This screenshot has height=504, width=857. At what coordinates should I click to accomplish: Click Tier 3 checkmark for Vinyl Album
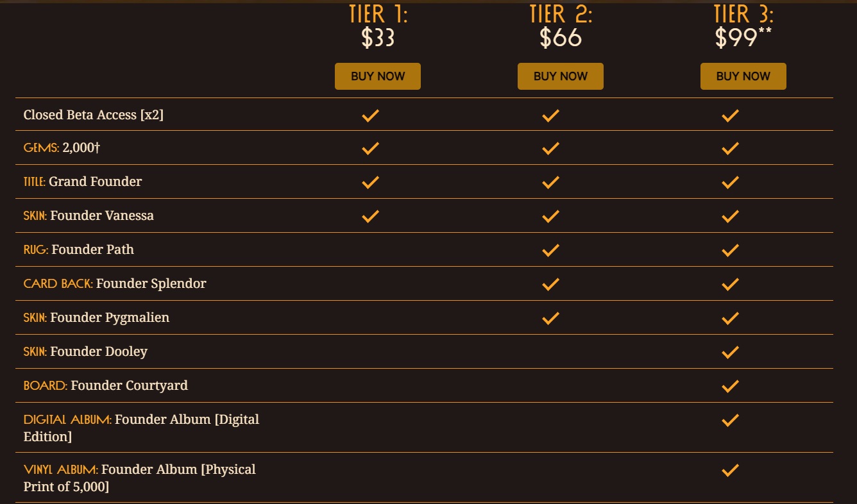(730, 471)
